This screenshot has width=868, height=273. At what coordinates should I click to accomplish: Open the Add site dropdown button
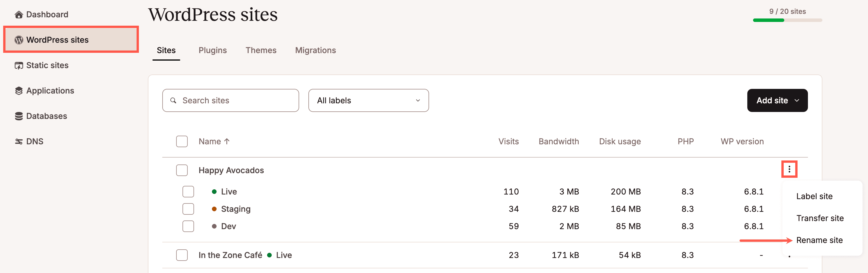point(777,101)
